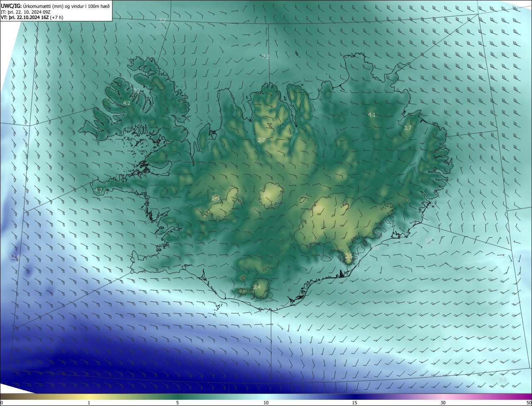Viewport: 532px width, 406px height.
Task: Click the 7.3 value in the Westfjords
Action: coord(136,90)
